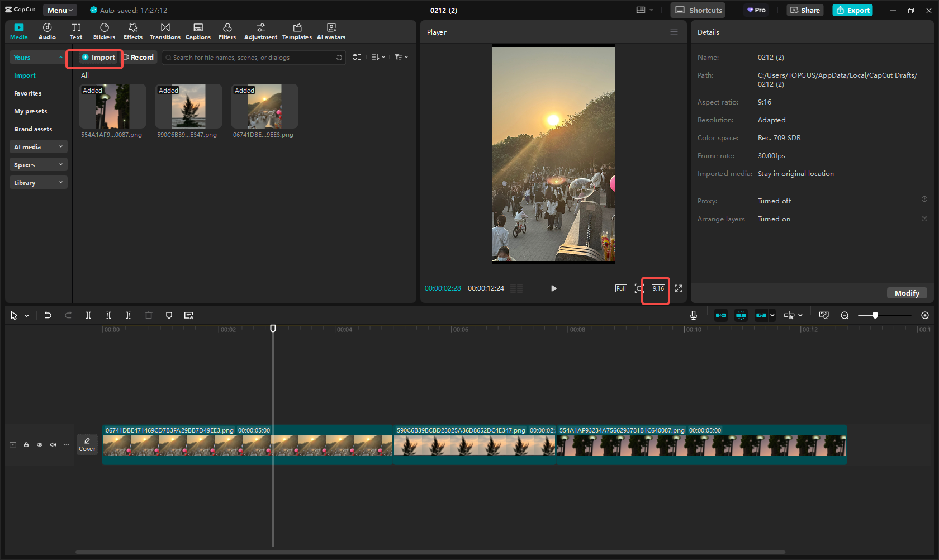Select the Filters tool
Screen dimensions: 939x560
(227, 31)
